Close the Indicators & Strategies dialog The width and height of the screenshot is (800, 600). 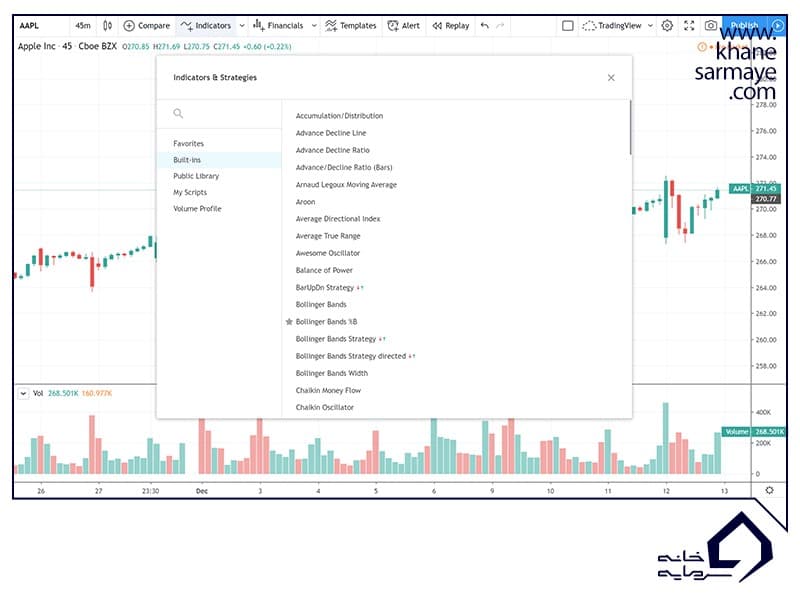[611, 78]
